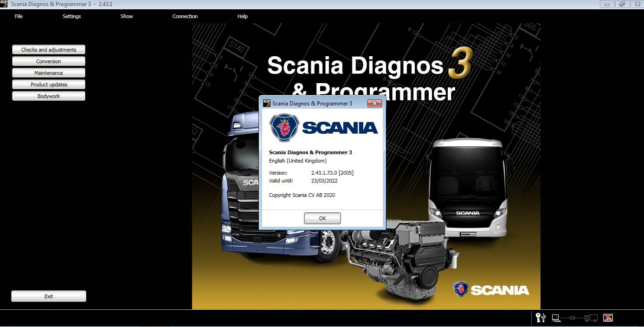Open Product updates
Screen dimensions: 644x327
(48, 84)
